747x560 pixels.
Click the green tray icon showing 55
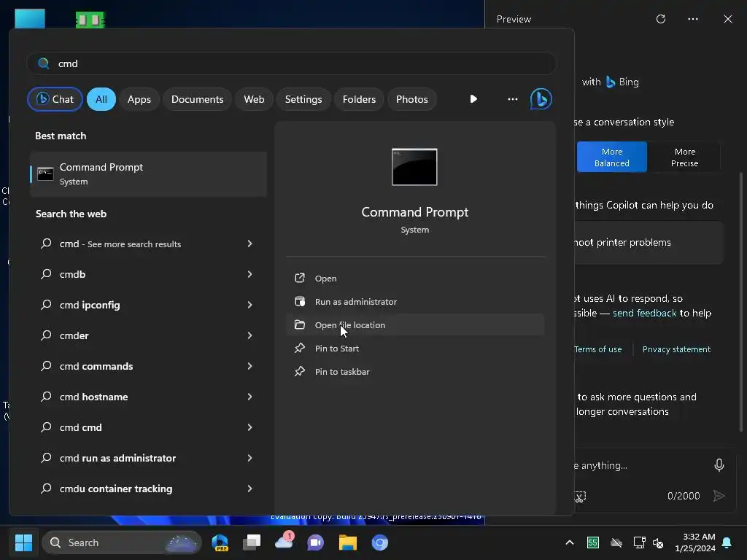(592, 542)
